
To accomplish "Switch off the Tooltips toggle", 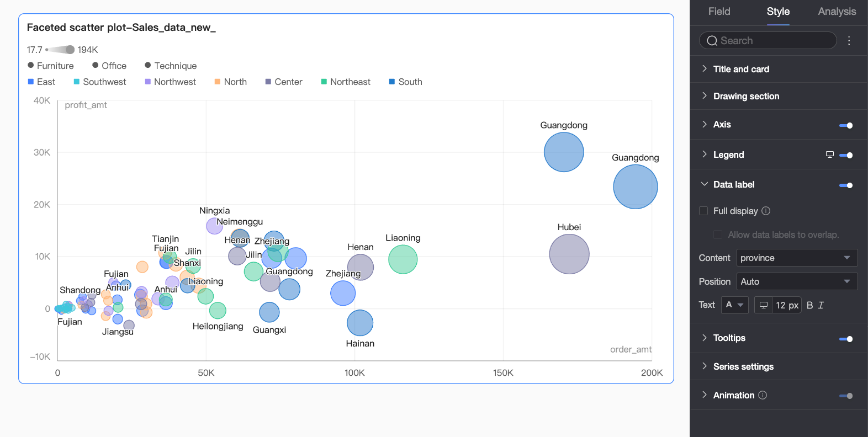I will [846, 339].
